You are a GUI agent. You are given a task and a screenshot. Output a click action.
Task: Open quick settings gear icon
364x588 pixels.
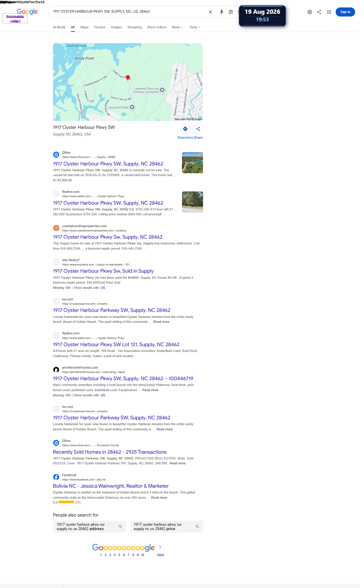(x=310, y=12)
